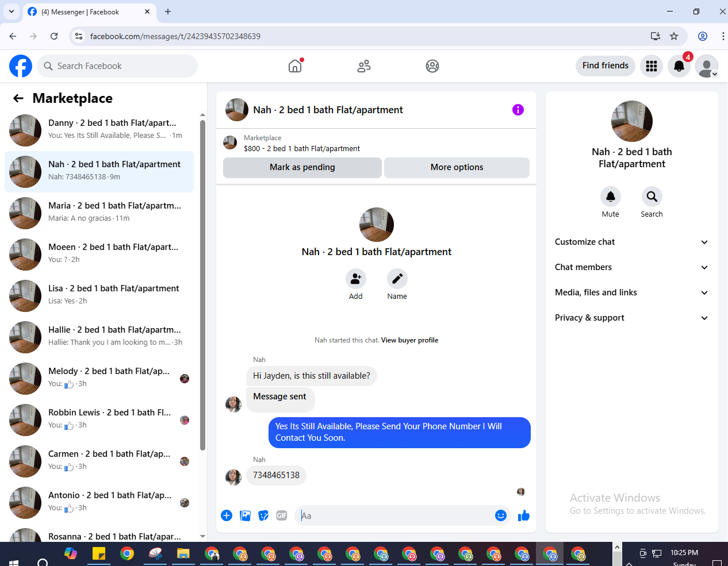Open Danny conversation in list
Screen dimensions: 728x566
(x=99, y=130)
